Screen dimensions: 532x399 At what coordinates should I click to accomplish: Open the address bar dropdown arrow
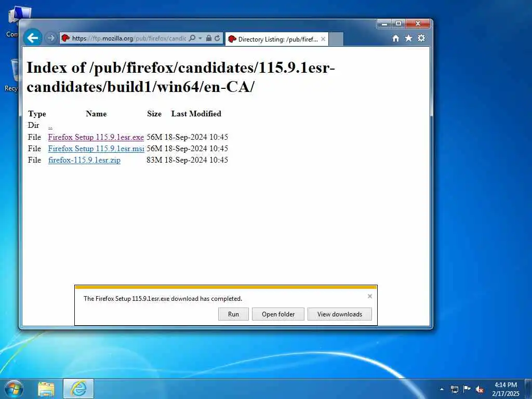pos(200,38)
